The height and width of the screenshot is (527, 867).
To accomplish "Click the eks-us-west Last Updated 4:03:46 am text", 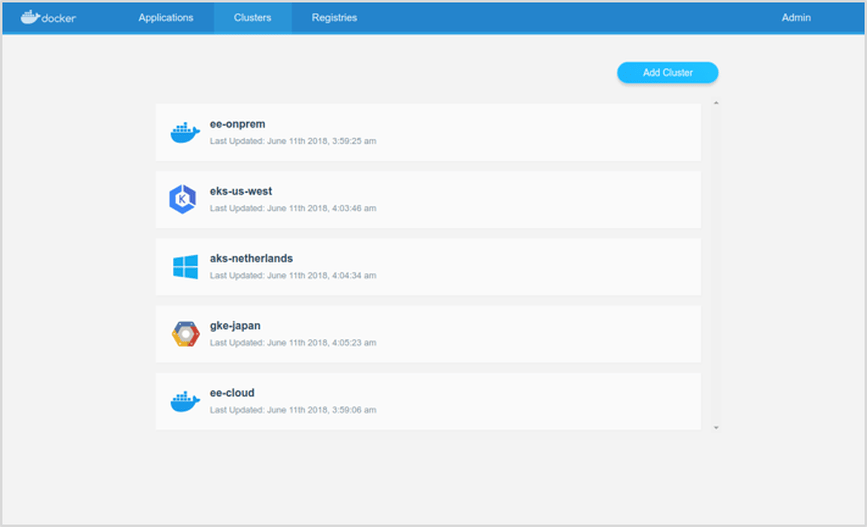I will (293, 208).
